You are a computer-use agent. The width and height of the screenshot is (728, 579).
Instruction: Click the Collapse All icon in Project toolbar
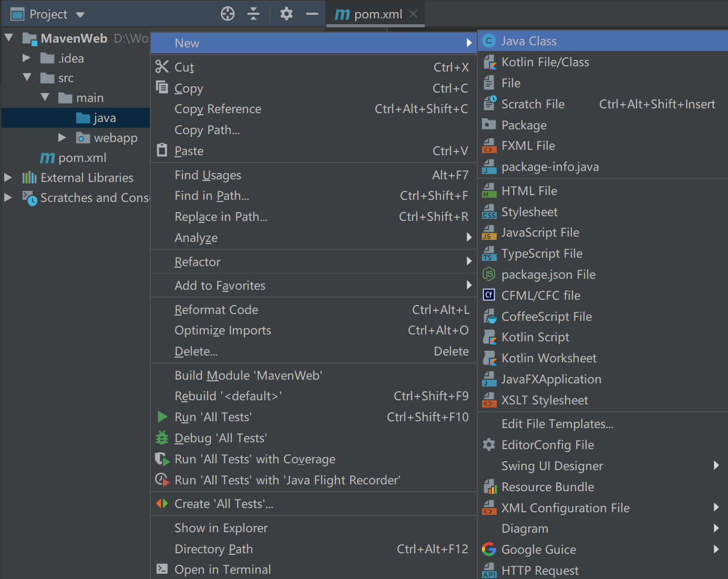[x=253, y=14]
